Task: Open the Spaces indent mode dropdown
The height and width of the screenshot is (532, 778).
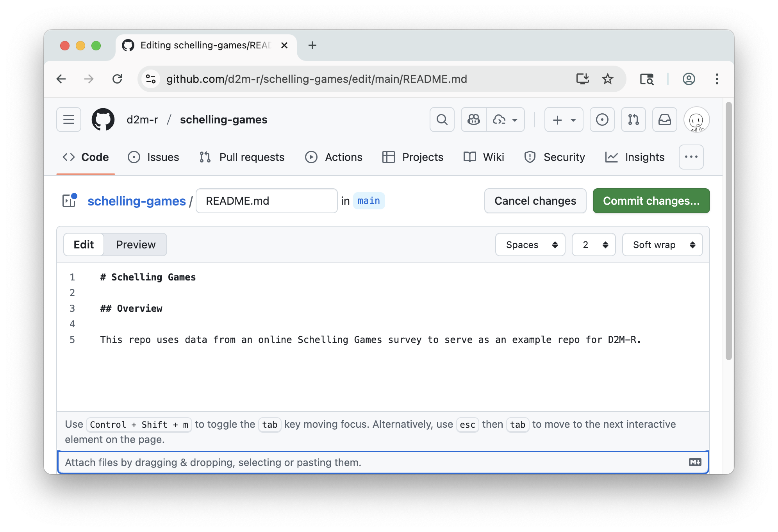Action: click(x=530, y=245)
